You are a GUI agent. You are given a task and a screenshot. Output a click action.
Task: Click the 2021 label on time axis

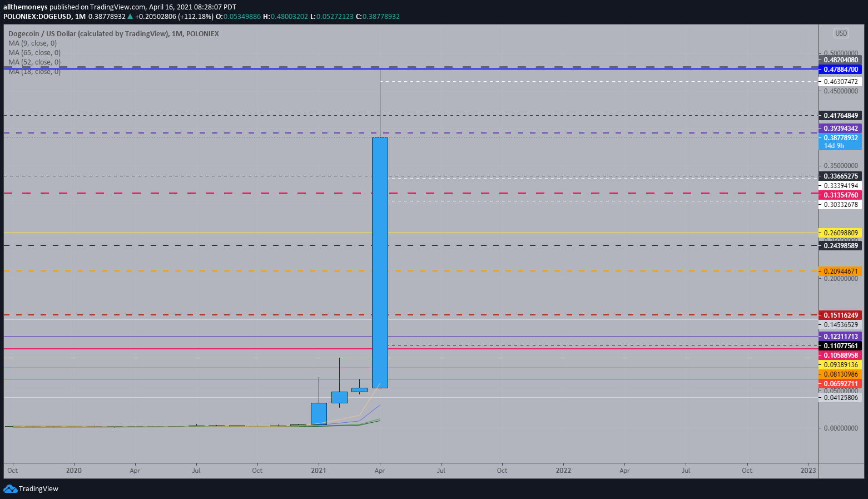pyautogui.click(x=319, y=471)
